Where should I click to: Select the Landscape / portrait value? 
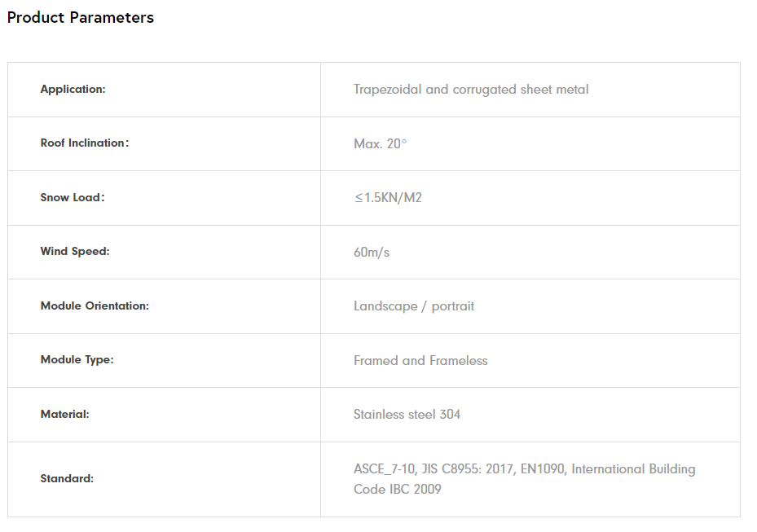coord(413,306)
